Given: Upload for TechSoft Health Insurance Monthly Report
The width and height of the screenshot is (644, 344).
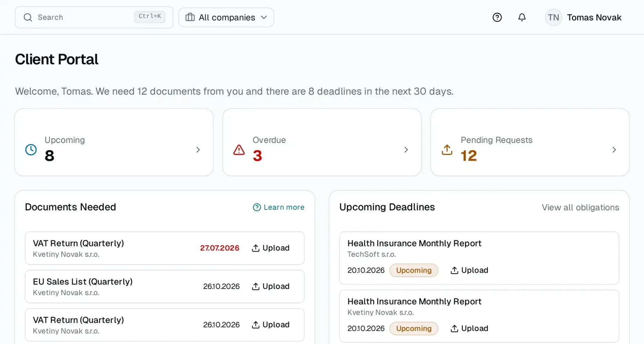Looking at the screenshot, I should pyautogui.click(x=470, y=270).
